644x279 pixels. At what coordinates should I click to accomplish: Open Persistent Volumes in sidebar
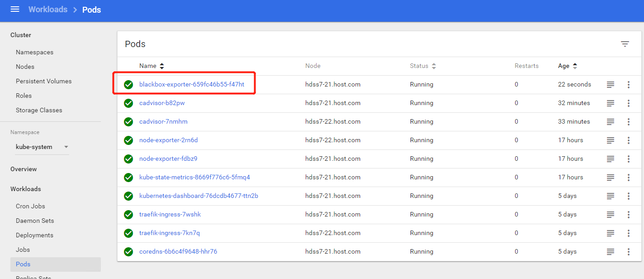(x=43, y=82)
